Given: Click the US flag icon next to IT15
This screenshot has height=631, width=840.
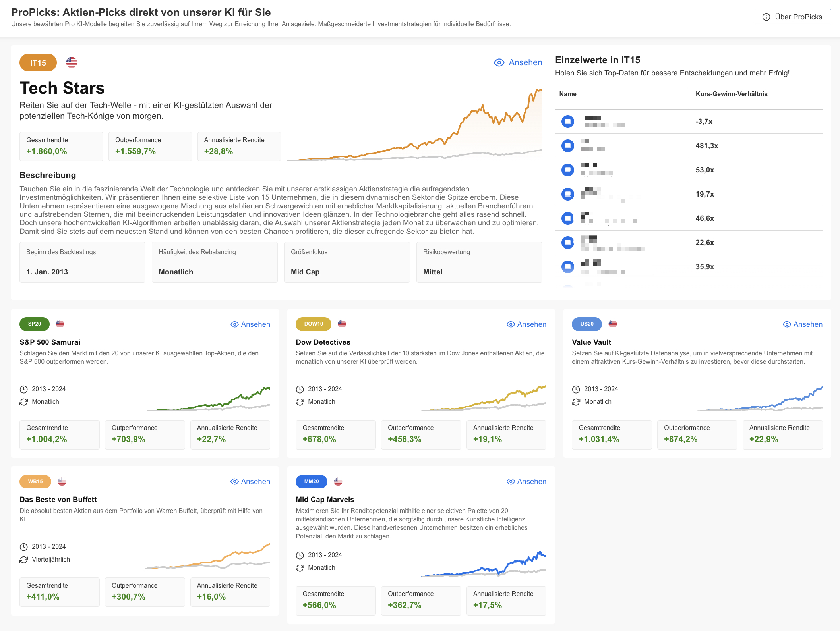Looking at the screenshot, I should tap(72, 62).
